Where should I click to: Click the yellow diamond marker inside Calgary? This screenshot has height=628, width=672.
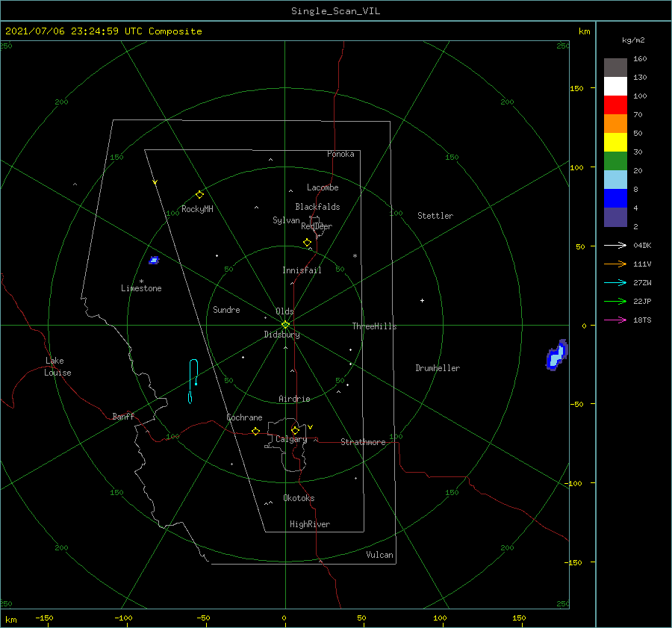[295, 430]
